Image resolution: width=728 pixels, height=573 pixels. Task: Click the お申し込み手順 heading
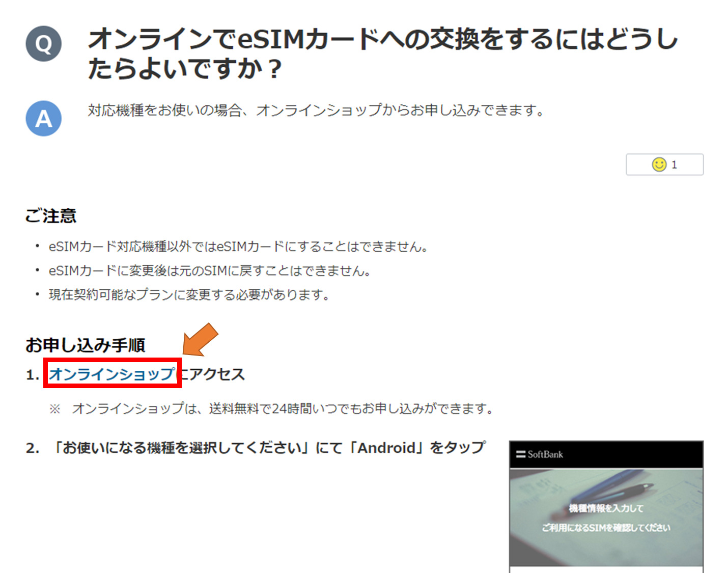point(86,345)
